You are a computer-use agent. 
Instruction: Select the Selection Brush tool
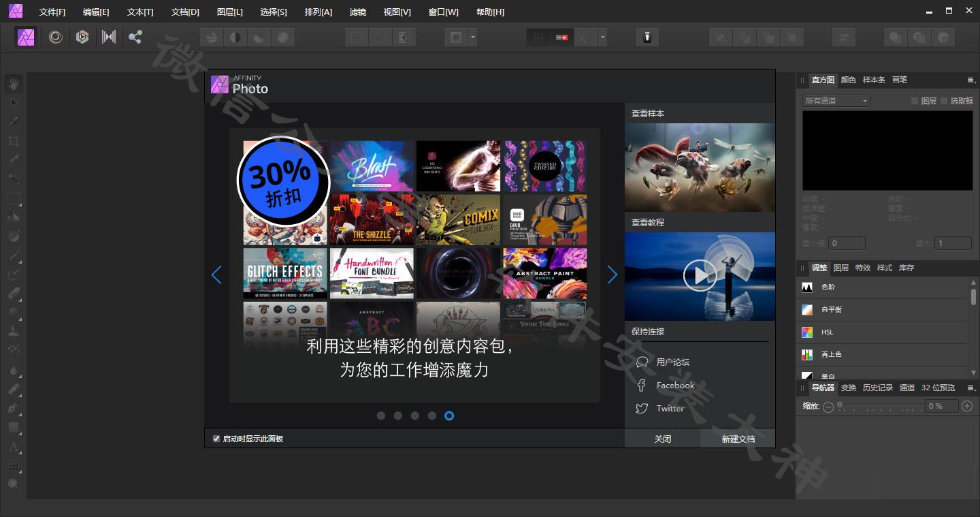click(14, 161)
